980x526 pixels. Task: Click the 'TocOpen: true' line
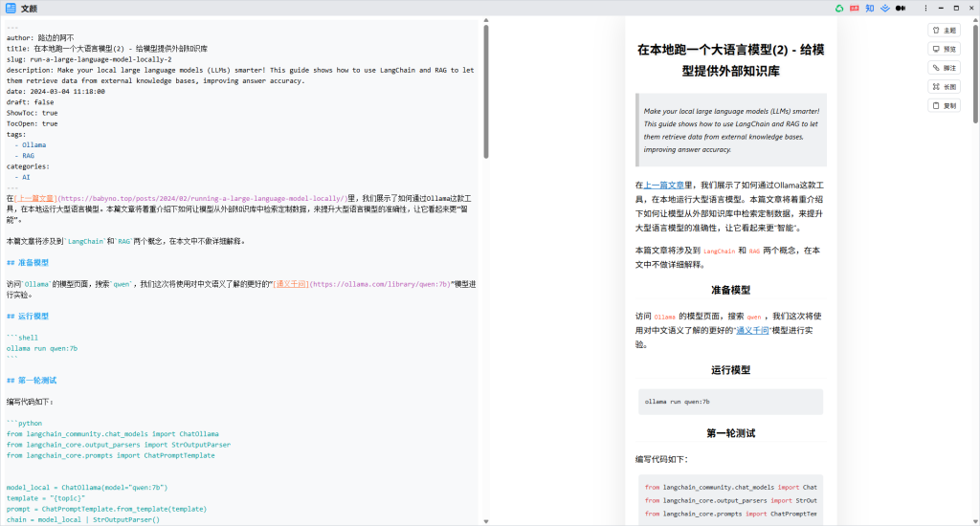pos(32,123)
